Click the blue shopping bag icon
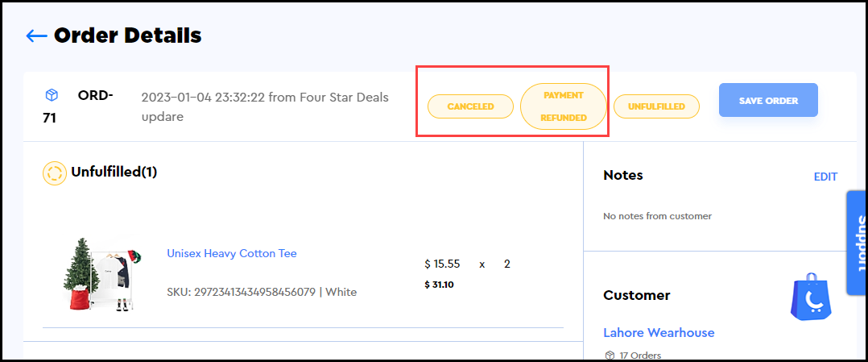 [x=809, y=295]
